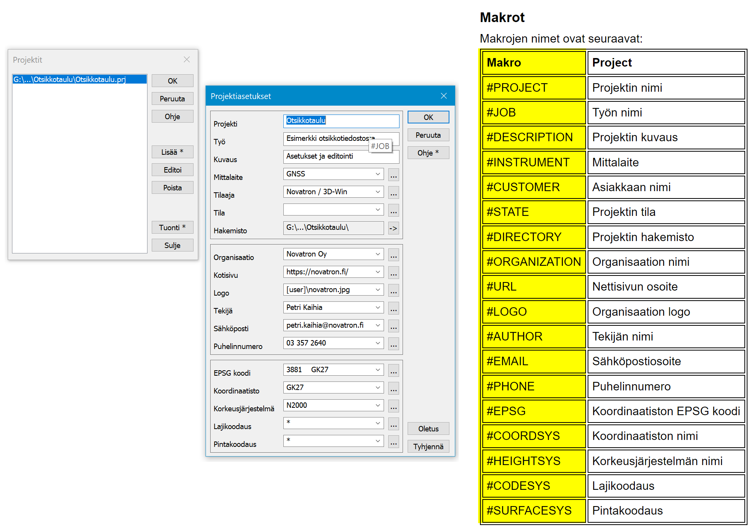This screenshot has height=532, width=756.
Task: Expand the Mittalaite GNSS dropdown
Action: coord(377,174)
